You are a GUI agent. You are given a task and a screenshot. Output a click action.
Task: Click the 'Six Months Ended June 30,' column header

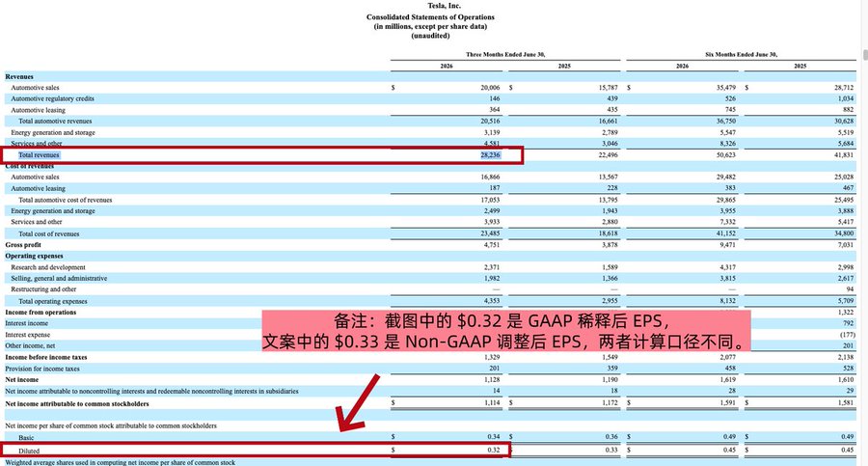[x=742, y=54]
